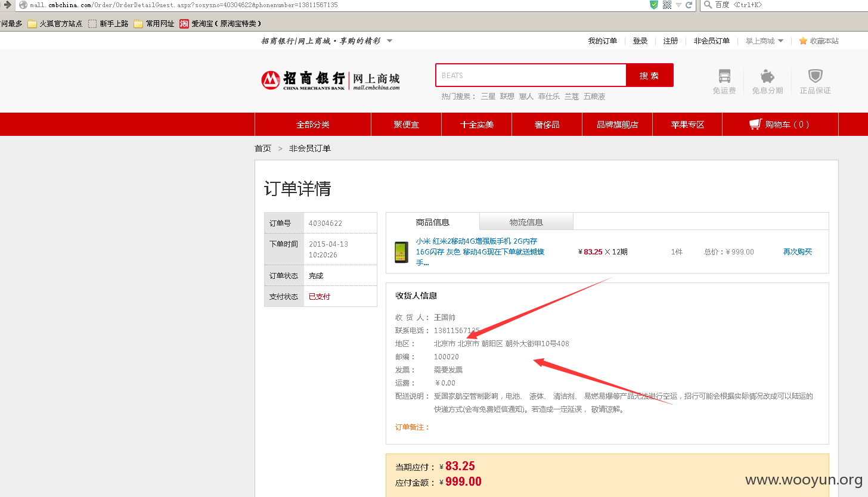Click the 注册 link
The image size is (868, 497).
point(671,41)
